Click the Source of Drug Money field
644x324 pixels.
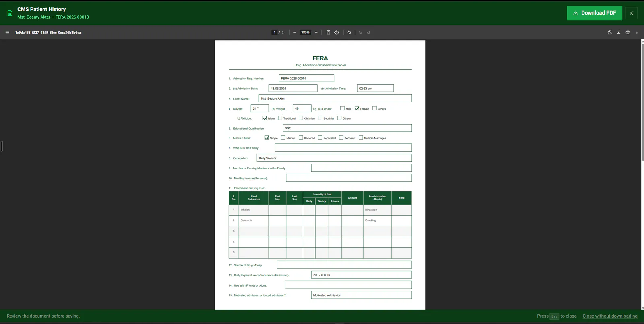point(344,265)
